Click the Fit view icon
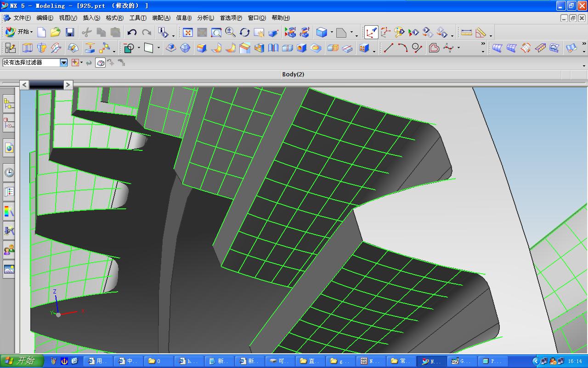Screen dimensions: 588x368 point(187,32)
